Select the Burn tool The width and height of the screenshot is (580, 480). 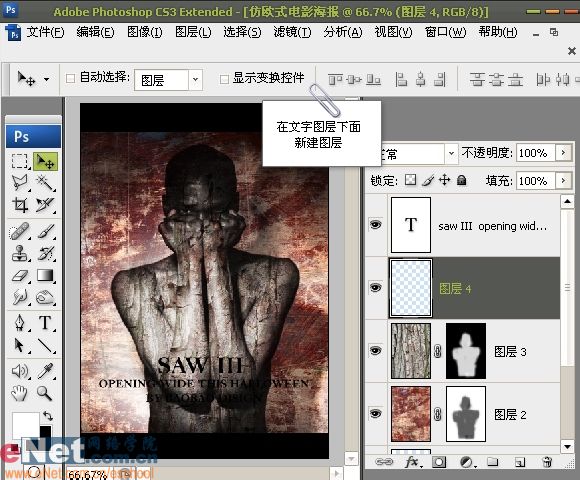(x=45, y=297)
